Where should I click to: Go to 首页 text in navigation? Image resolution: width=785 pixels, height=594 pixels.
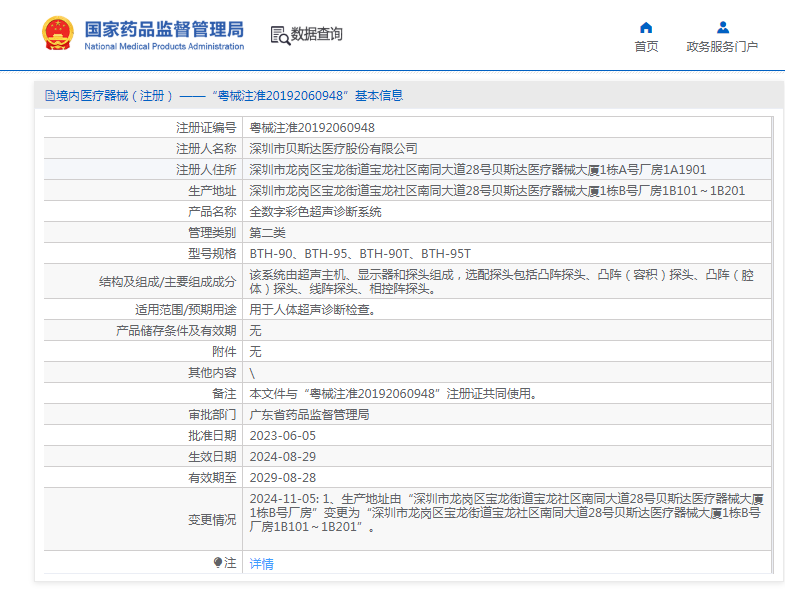(x=646, y=47)
